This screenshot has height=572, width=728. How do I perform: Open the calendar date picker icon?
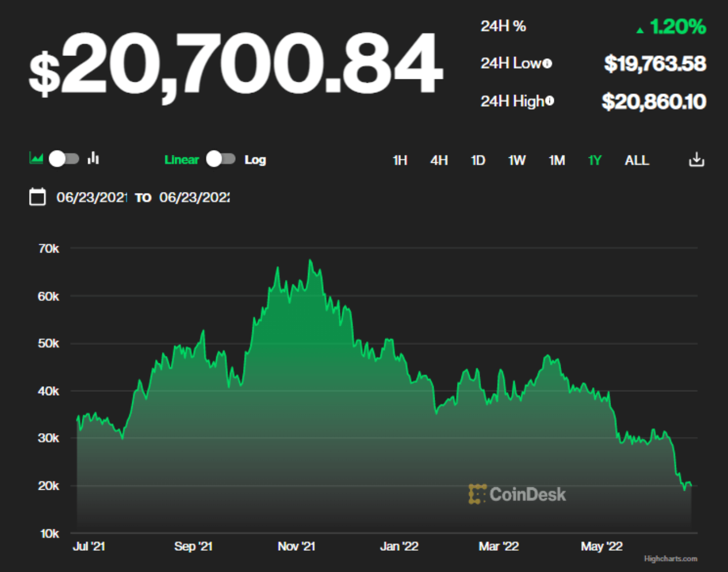(38, 197)
